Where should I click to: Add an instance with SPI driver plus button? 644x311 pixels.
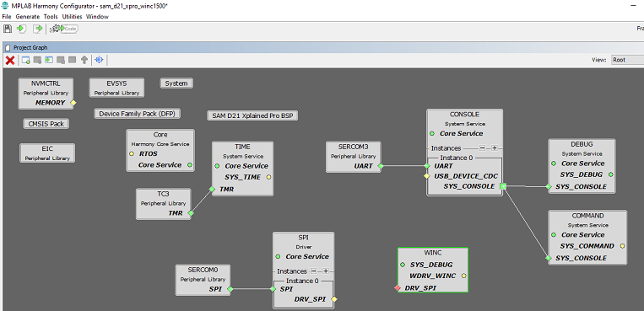(x=326, y=271)
